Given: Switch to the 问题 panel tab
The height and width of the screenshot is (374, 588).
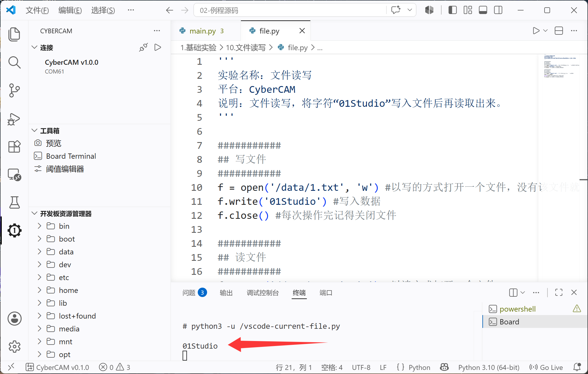Looking at the screenshot, I should 195,293.
